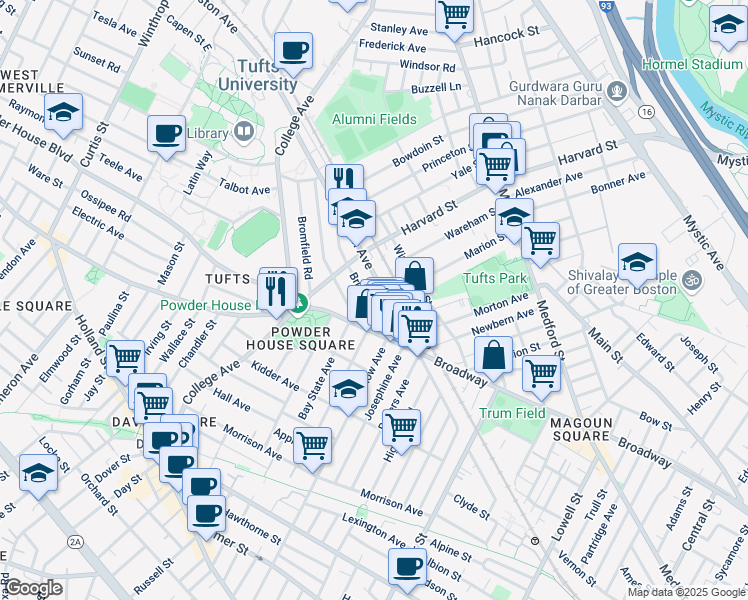The image size is (748, 600).
Task: Click the coffee cup marker near Dover St
Action: pos(163,441)
